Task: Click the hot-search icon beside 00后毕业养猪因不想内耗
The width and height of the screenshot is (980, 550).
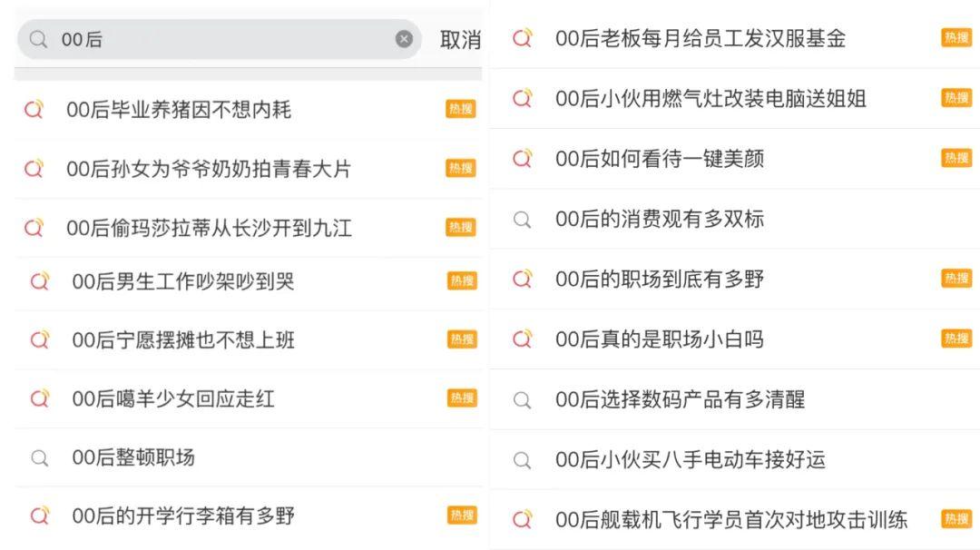Action: coord(34,110)
